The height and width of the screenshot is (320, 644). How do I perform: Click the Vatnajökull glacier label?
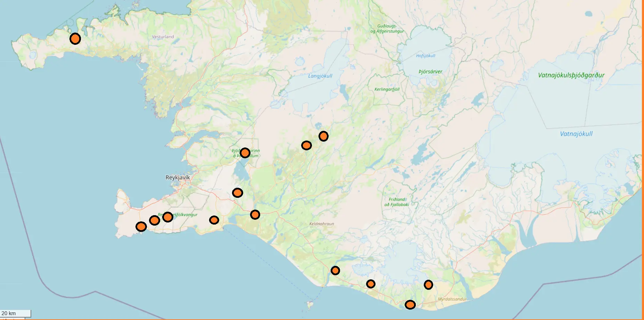click(576, 134)
